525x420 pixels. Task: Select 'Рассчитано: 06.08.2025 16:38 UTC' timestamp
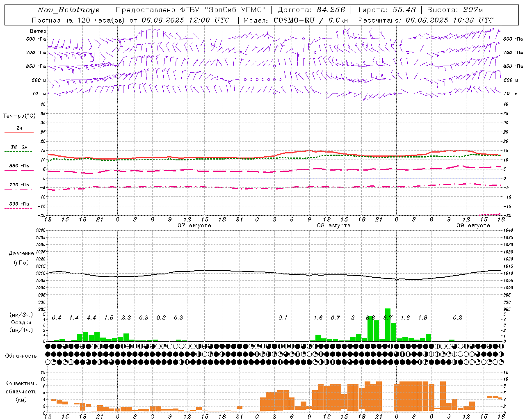click(x=426, y=20)
